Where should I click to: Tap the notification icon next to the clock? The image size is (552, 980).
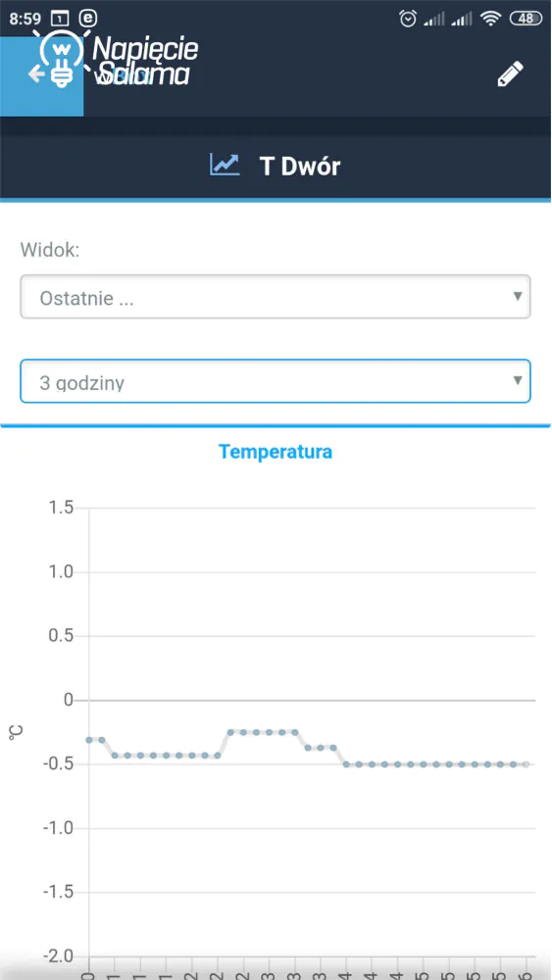[59, 20]
